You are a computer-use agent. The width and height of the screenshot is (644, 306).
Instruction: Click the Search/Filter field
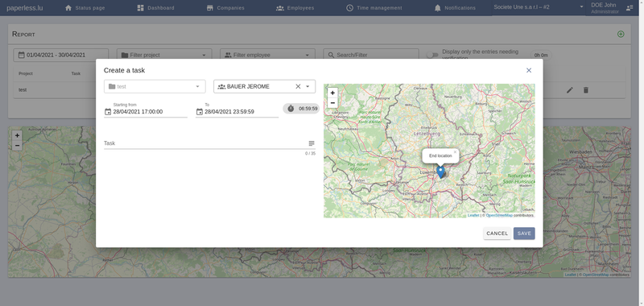(371, 55)
